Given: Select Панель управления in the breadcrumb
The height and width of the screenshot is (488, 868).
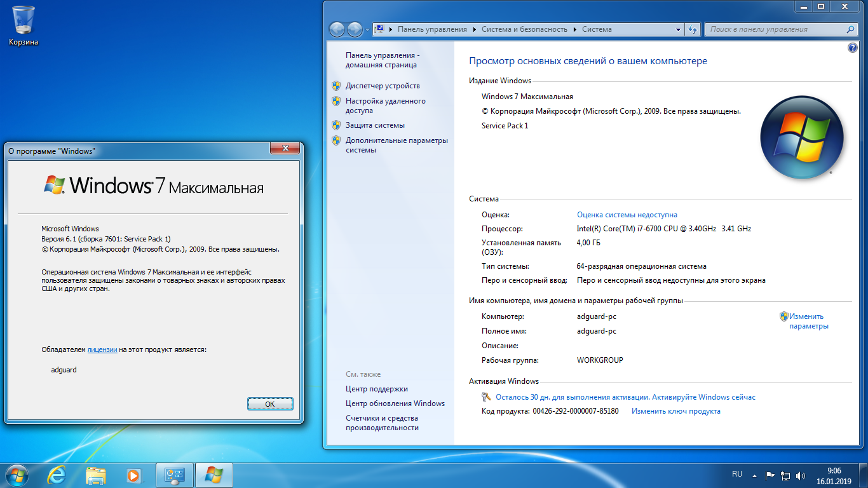Looking at the screenshot, I should pos(432,29).
